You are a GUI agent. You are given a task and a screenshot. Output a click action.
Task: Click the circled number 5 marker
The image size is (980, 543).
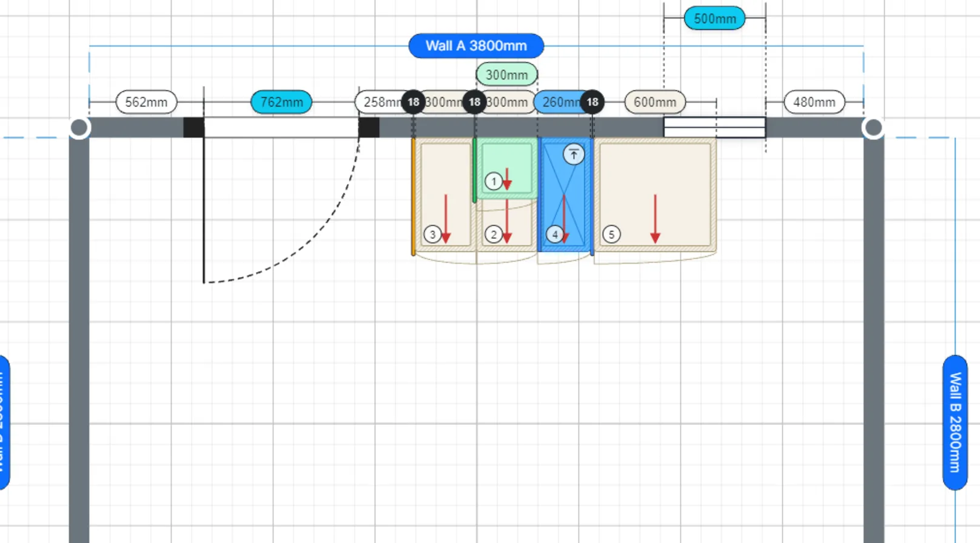[x=611, y=235]
